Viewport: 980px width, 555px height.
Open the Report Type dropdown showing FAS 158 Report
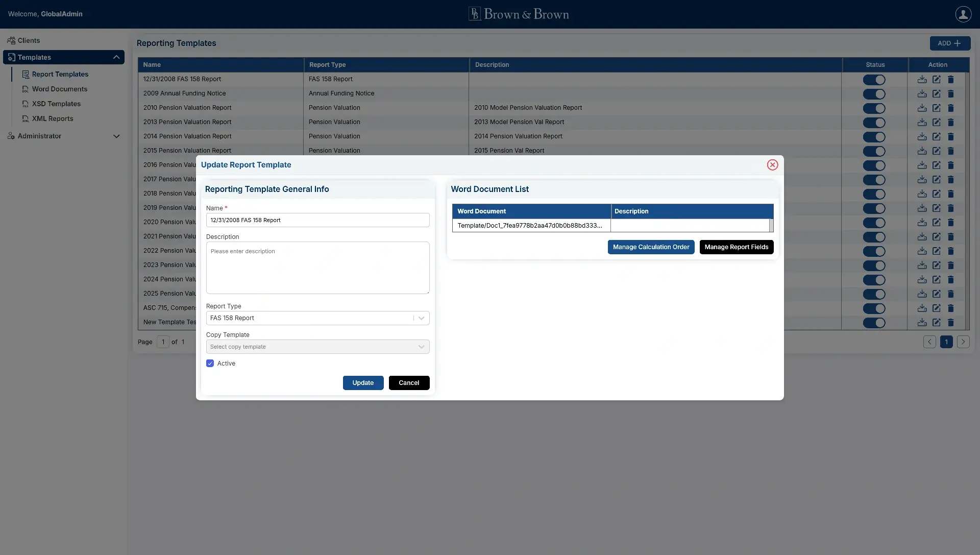[317, 318]
